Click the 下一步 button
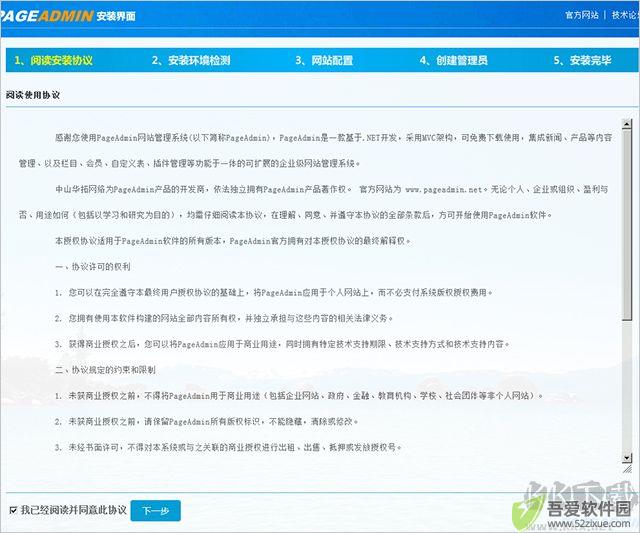Image resolution: width=640 pixels, height=533 pixels. (x=156, y=511)
